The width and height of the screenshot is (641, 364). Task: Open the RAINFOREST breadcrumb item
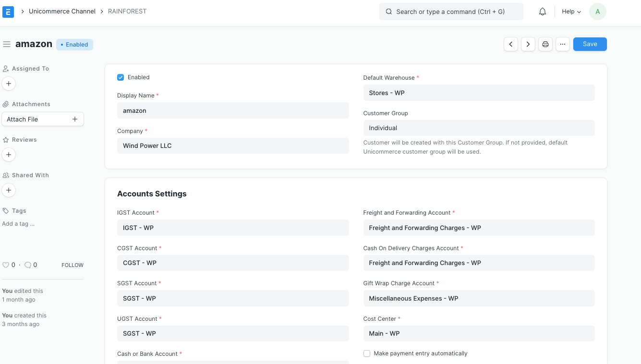coord(127,11)
